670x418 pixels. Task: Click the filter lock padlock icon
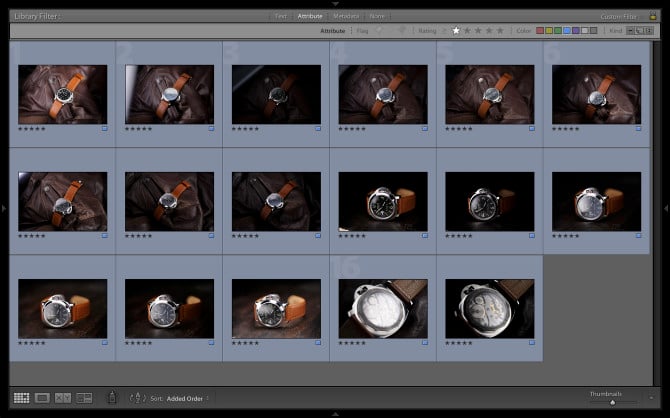pyautogui.click(x=652, y=16)
